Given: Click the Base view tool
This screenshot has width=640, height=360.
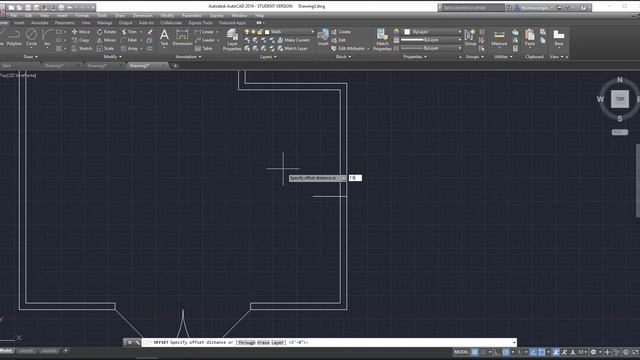Looking at the screenshot, I should (x=559, y=38).
